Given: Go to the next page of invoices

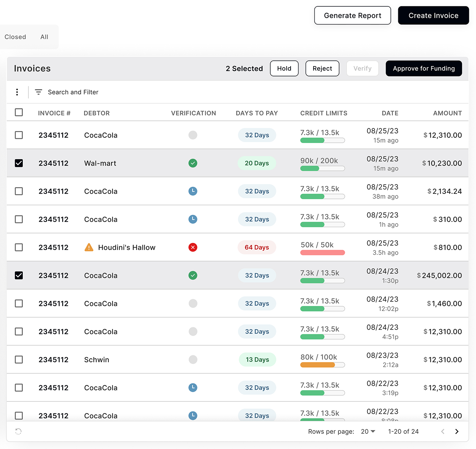Looking at the screenshot, I should pyautogui.click(x=457, y=431).
